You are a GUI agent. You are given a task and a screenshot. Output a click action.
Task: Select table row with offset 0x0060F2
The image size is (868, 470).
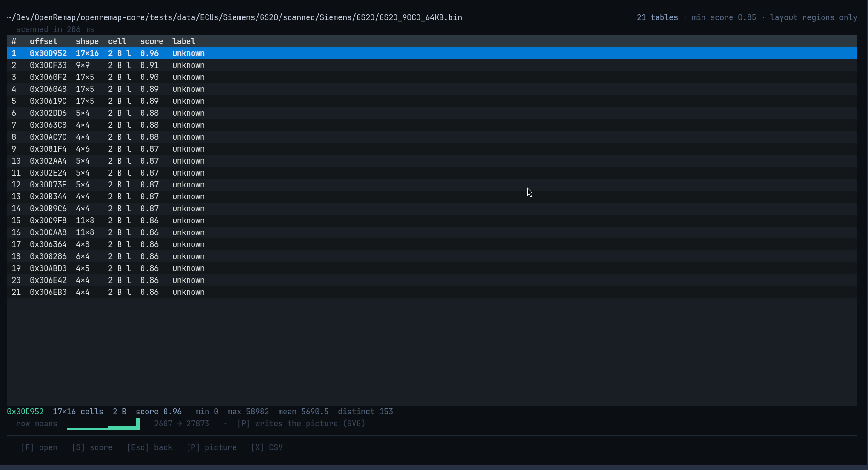click(432, 77)
